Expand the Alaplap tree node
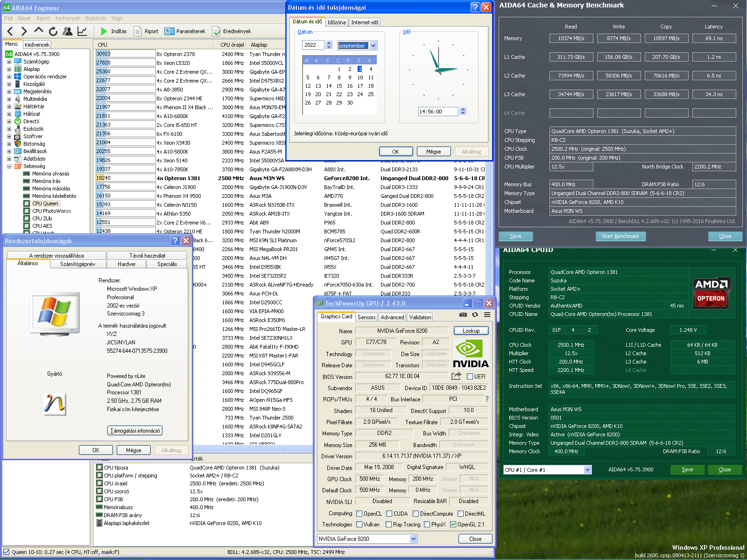Image resolution: width=747 pixels, height=560 pixels. coord(9,69)
